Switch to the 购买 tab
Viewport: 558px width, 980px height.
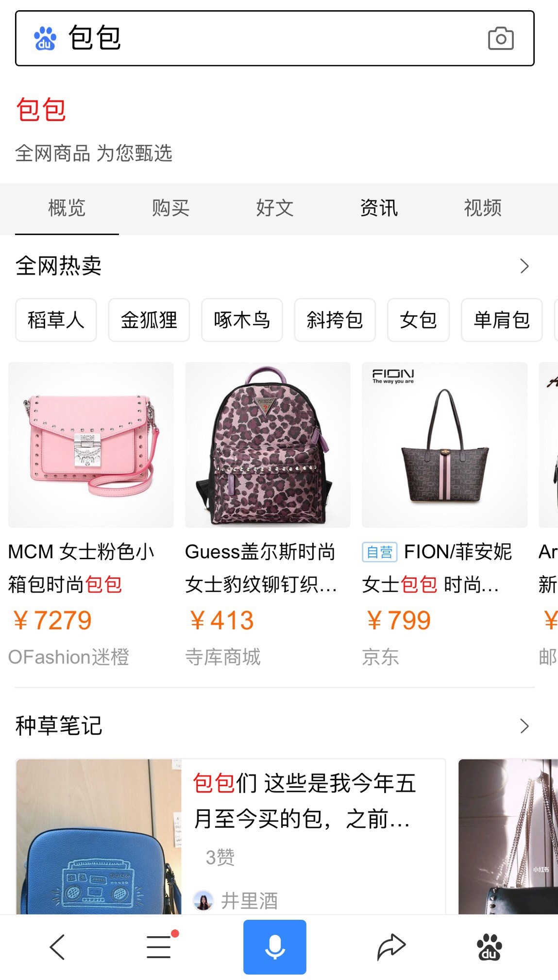[x=170, y=208]
